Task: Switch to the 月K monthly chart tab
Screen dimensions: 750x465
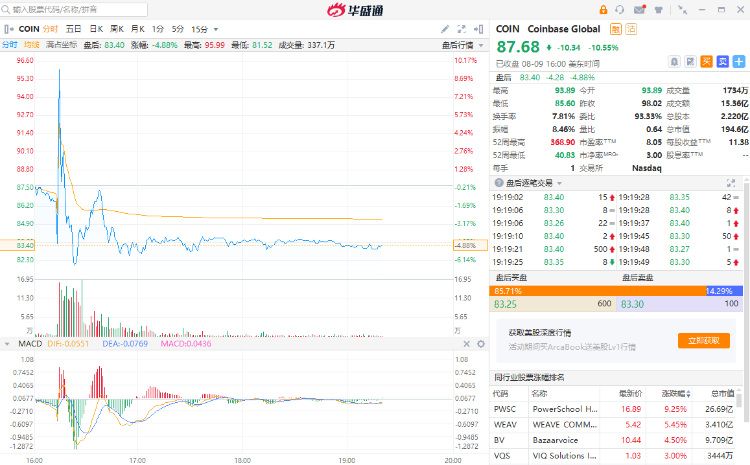Action: click(x=138, y=29)
